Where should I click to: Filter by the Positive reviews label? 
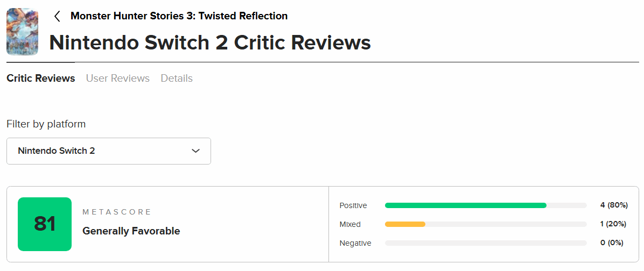pos(353,205)
